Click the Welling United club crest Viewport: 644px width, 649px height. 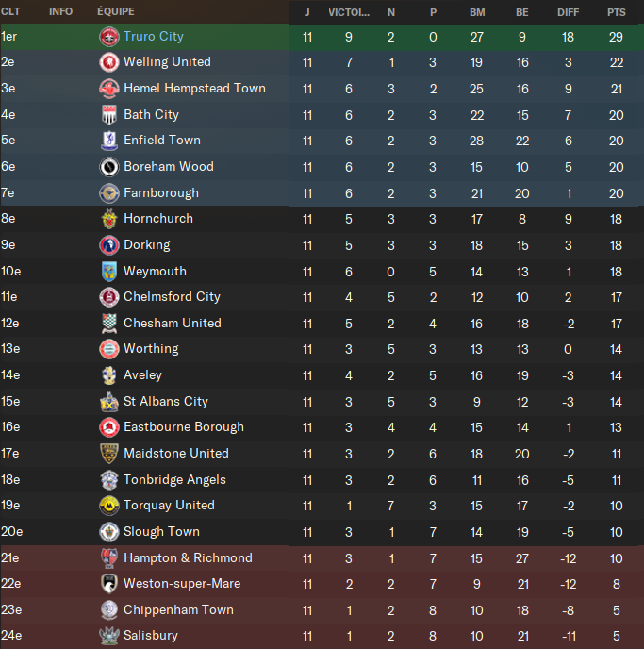click(109, 62)
